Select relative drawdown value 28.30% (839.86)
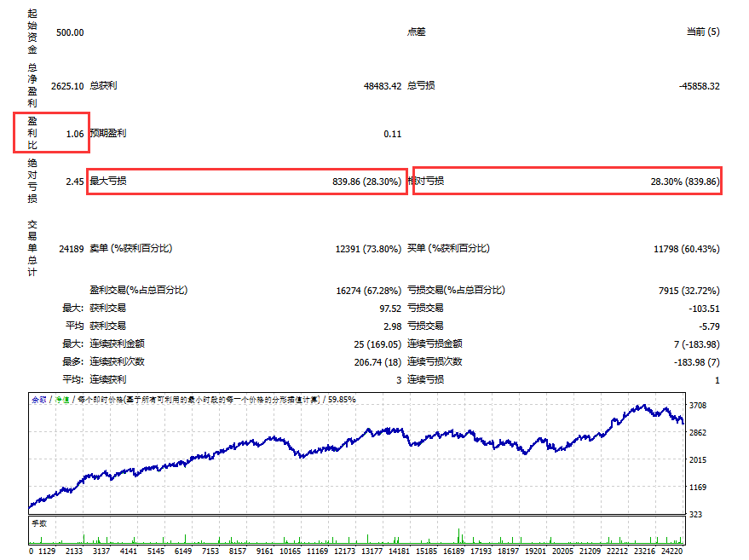This screenshot has width=749, height=560. point(685,182)
